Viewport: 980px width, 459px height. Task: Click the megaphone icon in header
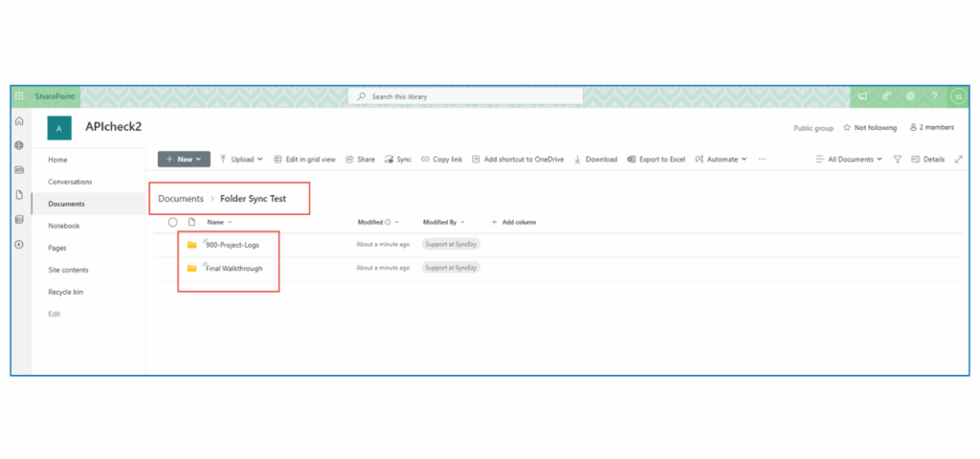point(862,97)
